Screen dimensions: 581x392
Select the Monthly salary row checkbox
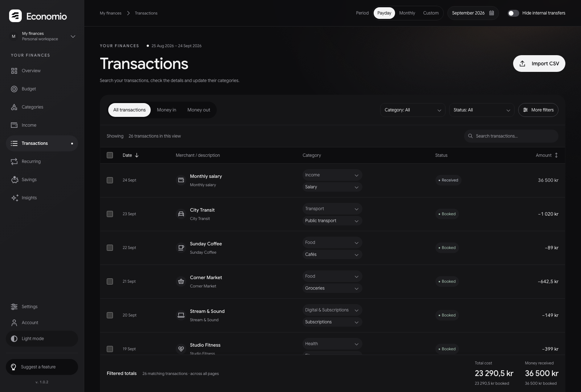tap(110, 180)
